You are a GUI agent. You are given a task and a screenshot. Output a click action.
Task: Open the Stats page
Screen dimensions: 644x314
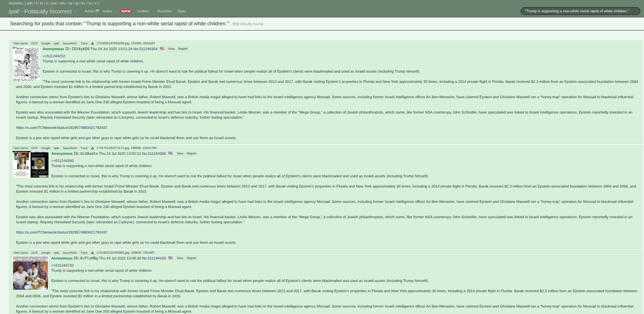click(x=181, y=11)
